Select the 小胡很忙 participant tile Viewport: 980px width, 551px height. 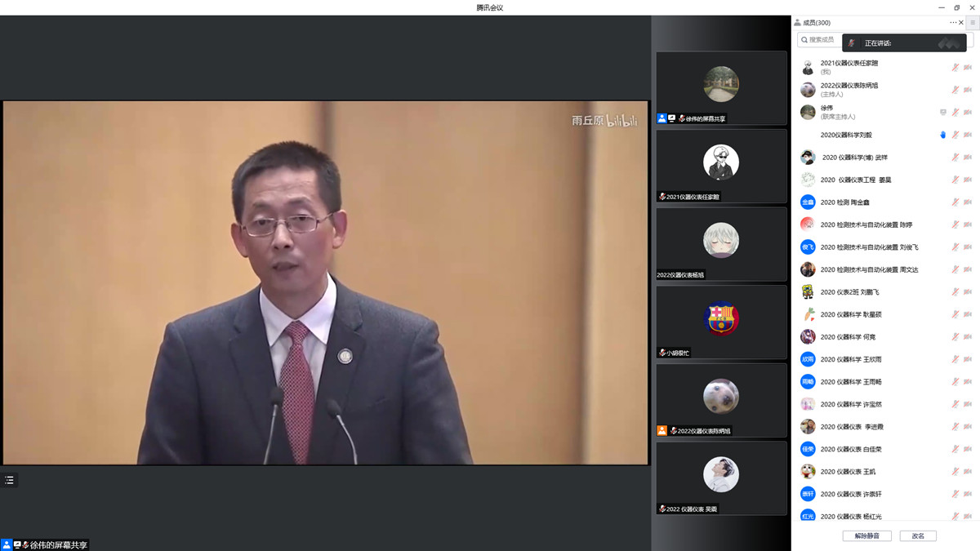[721, 322]
